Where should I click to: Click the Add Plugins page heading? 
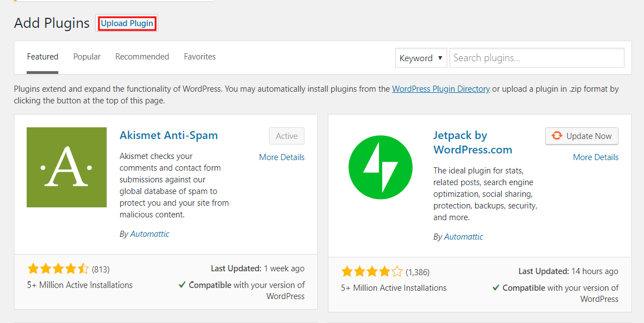tap(52, 23)
